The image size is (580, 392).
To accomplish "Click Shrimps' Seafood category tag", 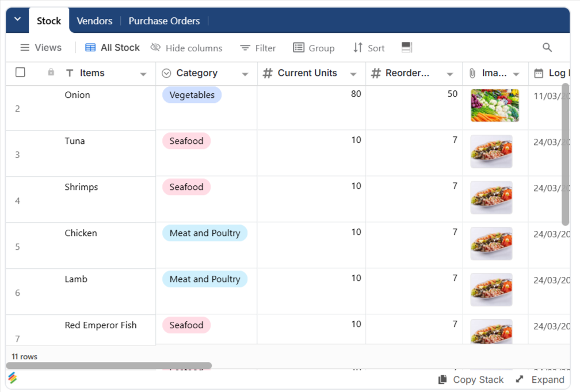I will click(x=186, y=187).
